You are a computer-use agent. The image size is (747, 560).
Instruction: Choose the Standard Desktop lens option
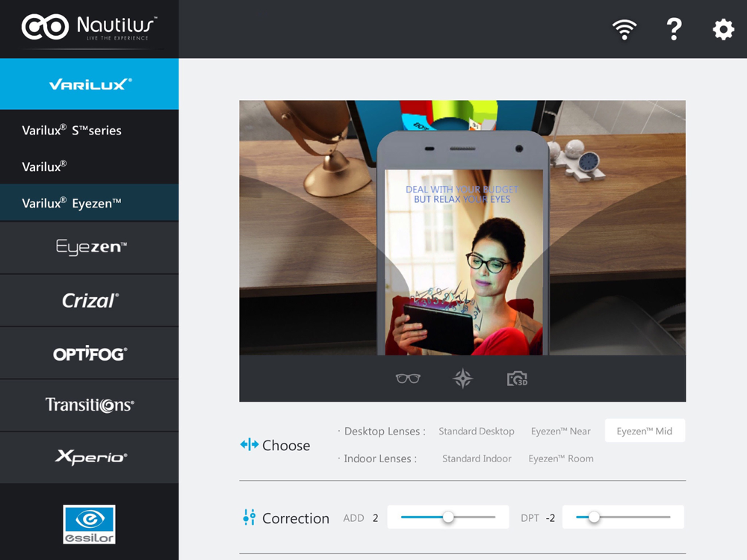tap(477, 431)
